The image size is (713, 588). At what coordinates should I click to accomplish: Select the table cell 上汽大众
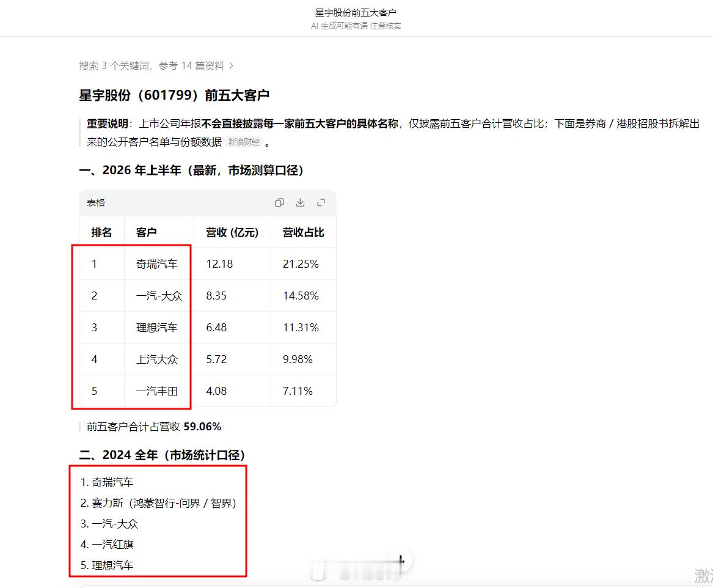click(157, 359)
